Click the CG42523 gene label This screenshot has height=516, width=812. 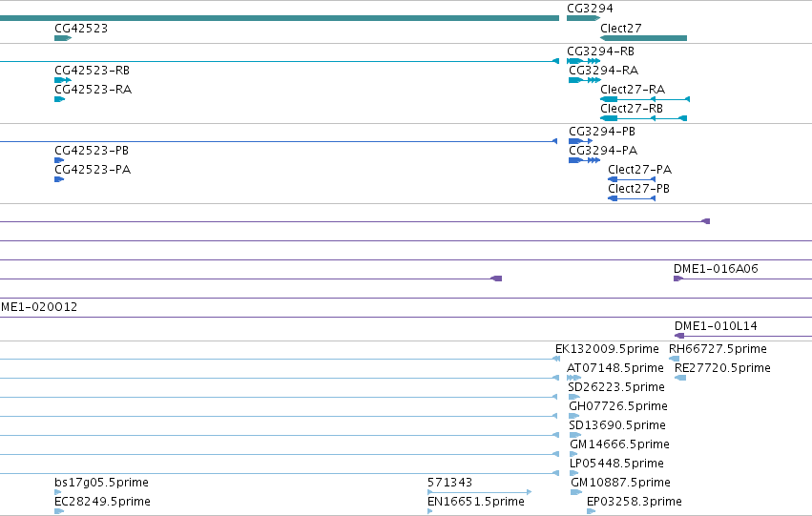81,29
